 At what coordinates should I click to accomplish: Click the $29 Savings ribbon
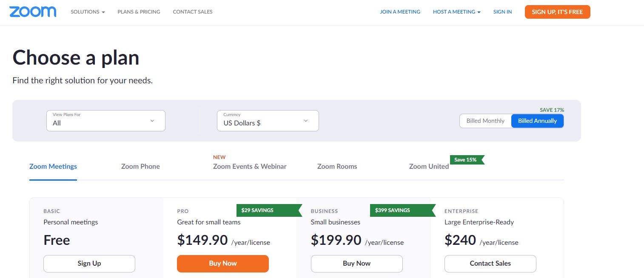(269, 210)
